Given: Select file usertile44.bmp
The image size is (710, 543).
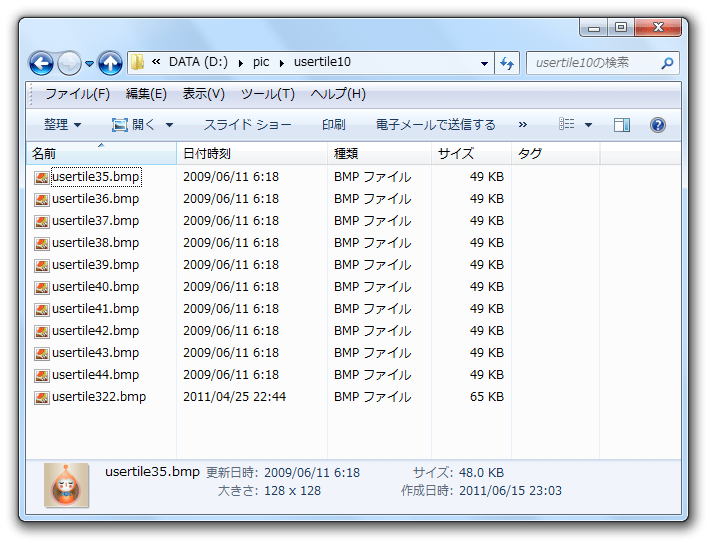Looking at the screenshot, I should (x=96, y=375).
